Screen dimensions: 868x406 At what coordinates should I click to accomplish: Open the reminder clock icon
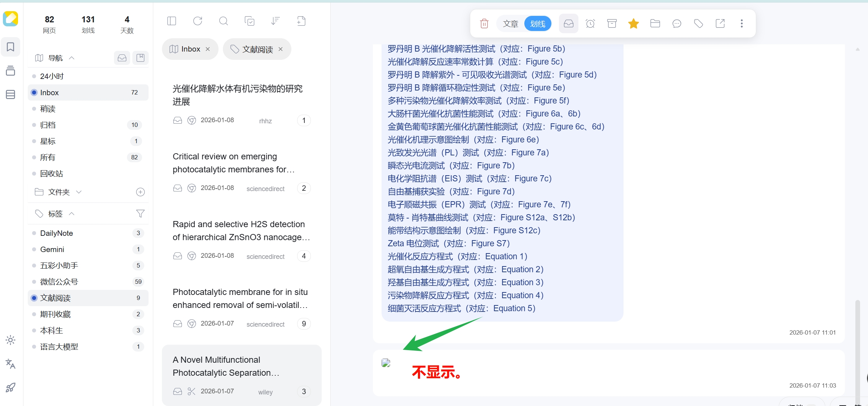point(590,24)
